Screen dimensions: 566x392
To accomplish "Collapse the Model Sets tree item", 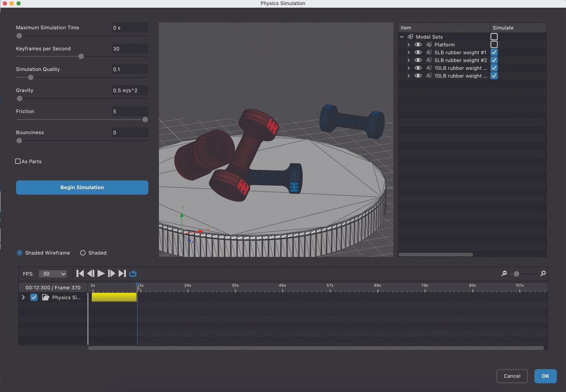I will pyautogui.click(x=402, y=36).
